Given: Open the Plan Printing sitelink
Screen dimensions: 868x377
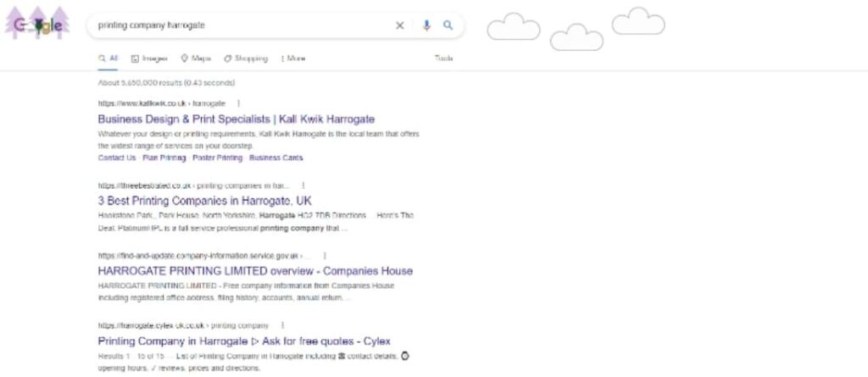Looking at the screenshot, I should [164, 158].
